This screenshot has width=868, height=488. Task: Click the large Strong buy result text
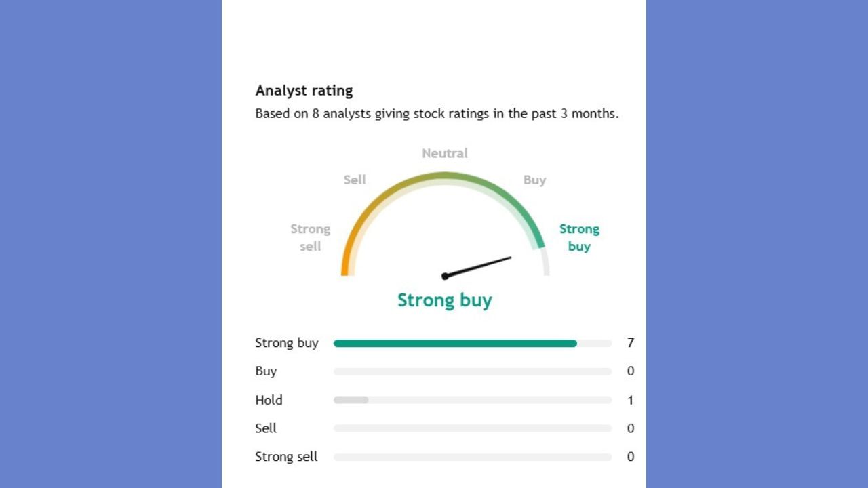pyautogui.click(x=445, y=300)
